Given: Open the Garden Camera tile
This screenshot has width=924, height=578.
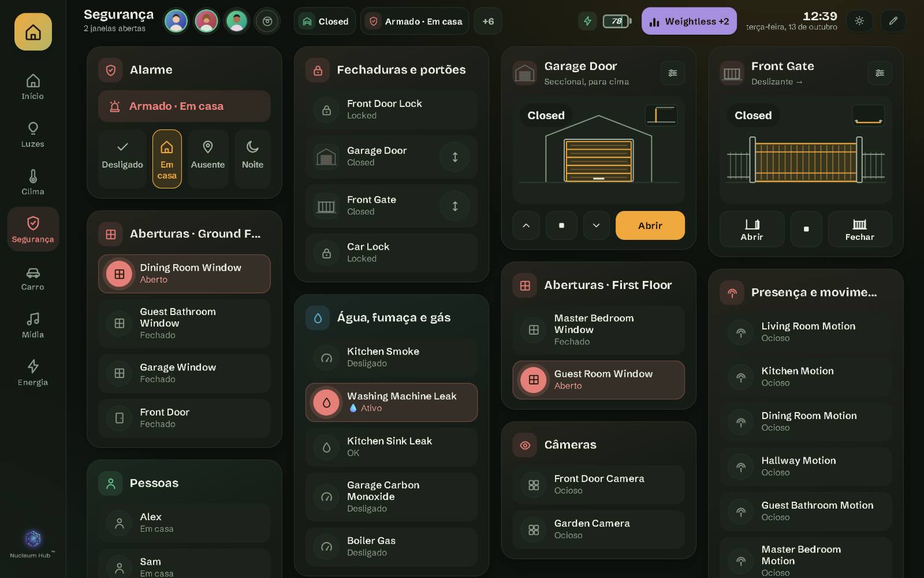Looking at the screenshot, I should (x=599, y=529).
